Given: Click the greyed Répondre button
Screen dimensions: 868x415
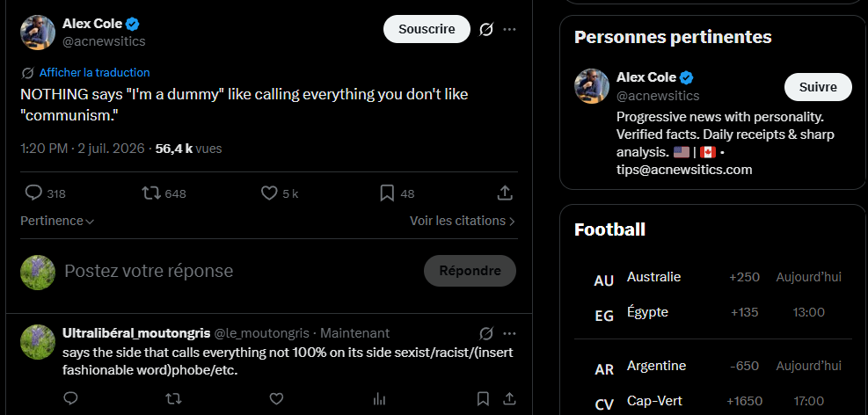Looking at the screenshot, I should point(470,271).
